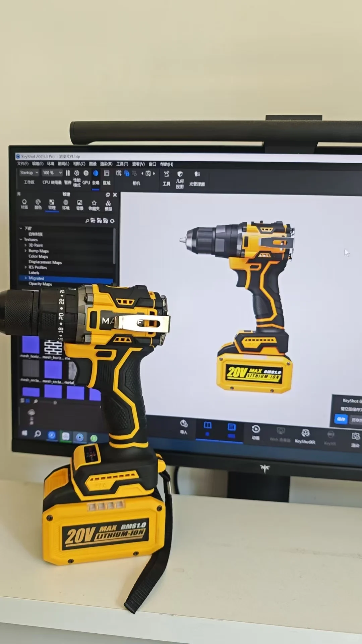Open the 收藏夹 favorites library tab

94,205
